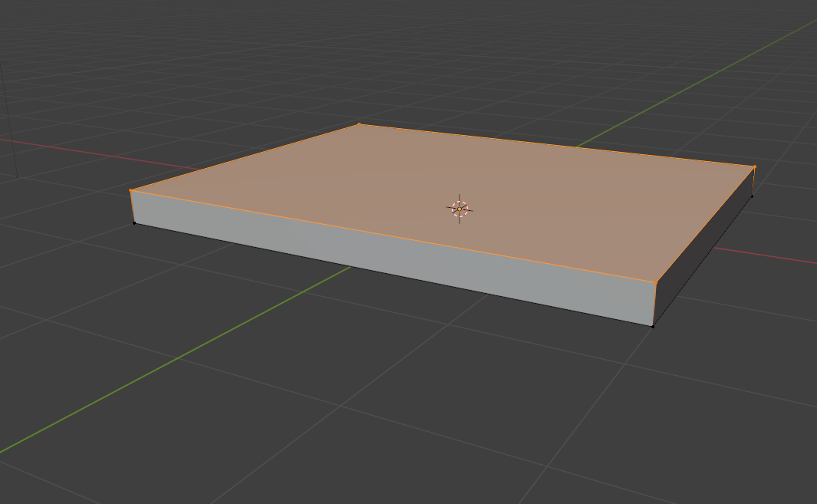Select the vertical edge at the nearest front corner
This screenshot has height=504, width=817.
coord(654,305)
